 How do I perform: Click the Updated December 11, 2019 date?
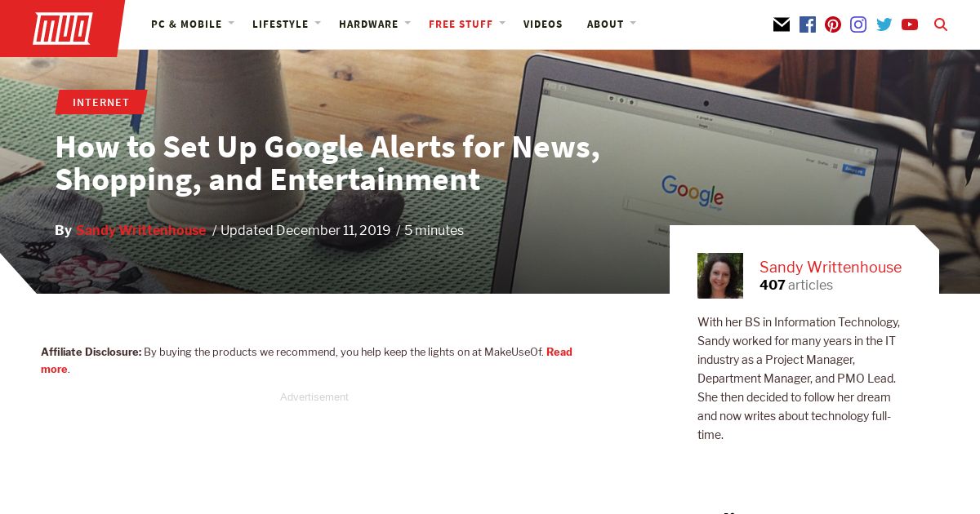tap(305, 231)
